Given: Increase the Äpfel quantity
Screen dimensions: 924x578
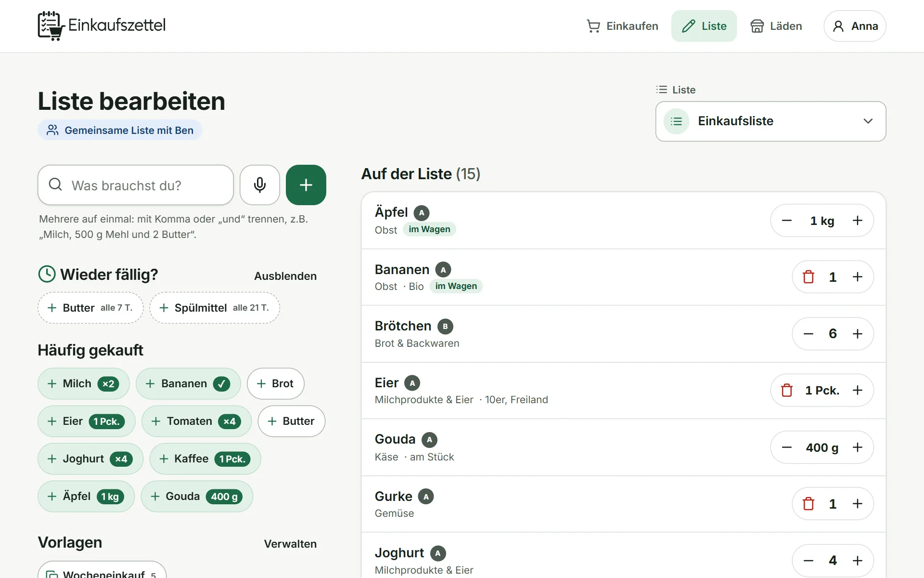Looking at the screenshot, I should tap(858, 221).
